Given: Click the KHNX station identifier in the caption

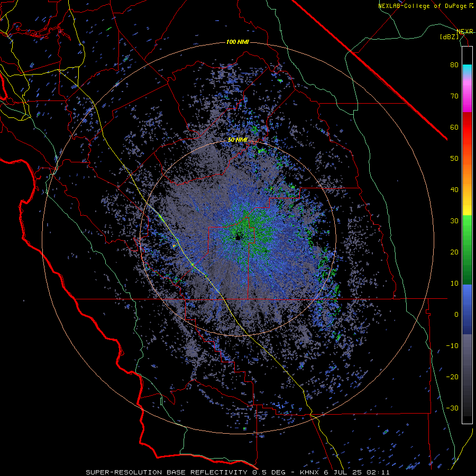Looking at the screenshot, I should 310,472.
